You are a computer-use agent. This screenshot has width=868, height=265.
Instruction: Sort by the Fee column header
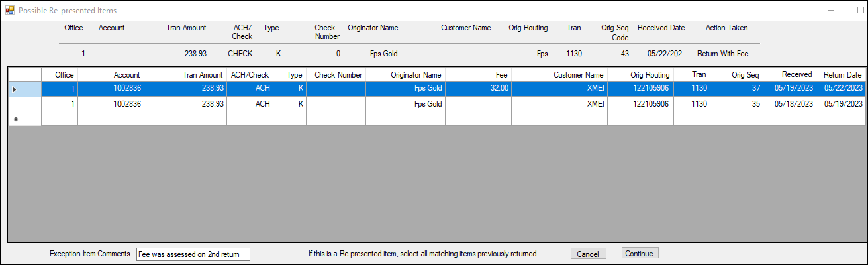click(x=478, y=75)
